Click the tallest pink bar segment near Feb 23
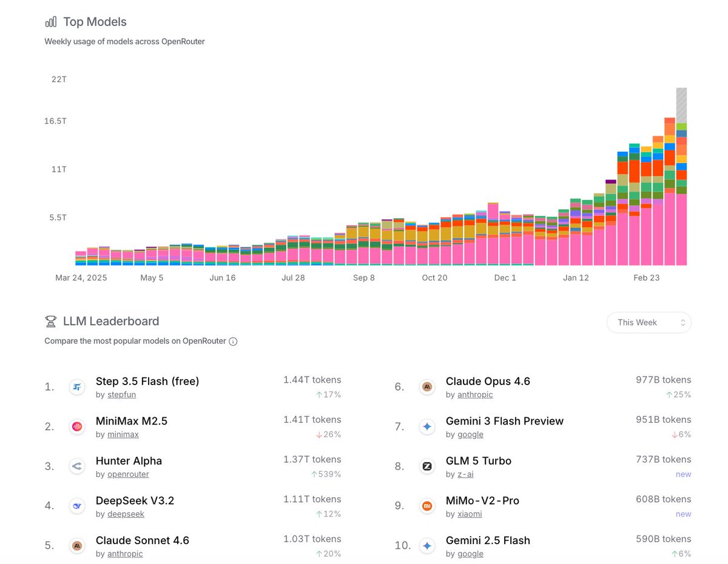 coord(670,229)
